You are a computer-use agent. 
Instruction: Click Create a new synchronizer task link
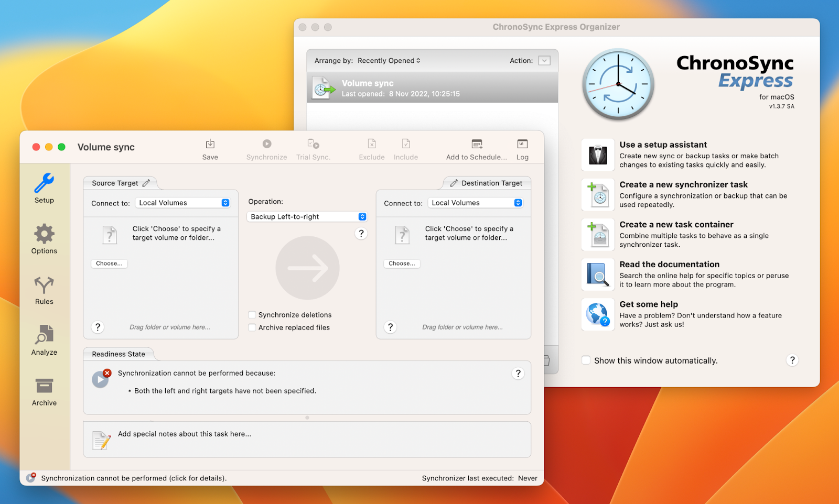click(684, 184)
